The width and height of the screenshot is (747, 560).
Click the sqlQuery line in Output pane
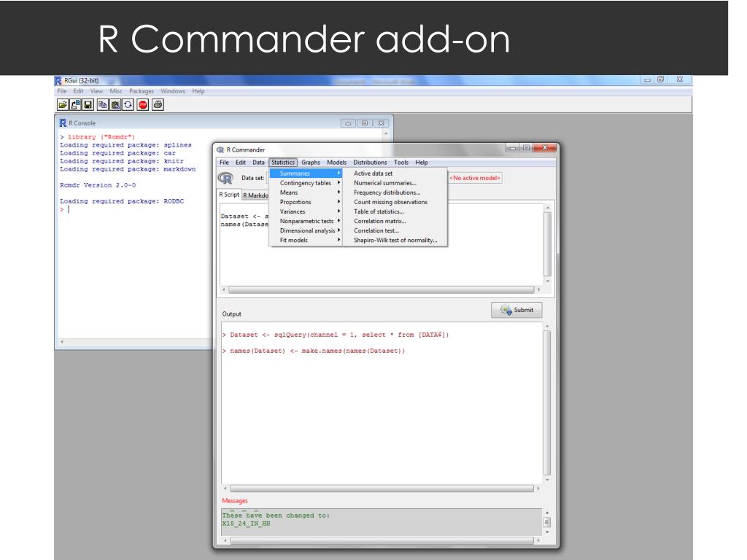[x=336, y=335]
